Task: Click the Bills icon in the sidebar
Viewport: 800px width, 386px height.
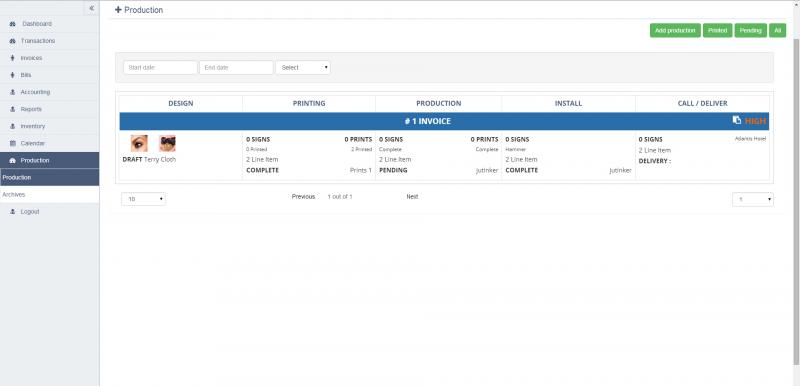Action: pos(13,75)
